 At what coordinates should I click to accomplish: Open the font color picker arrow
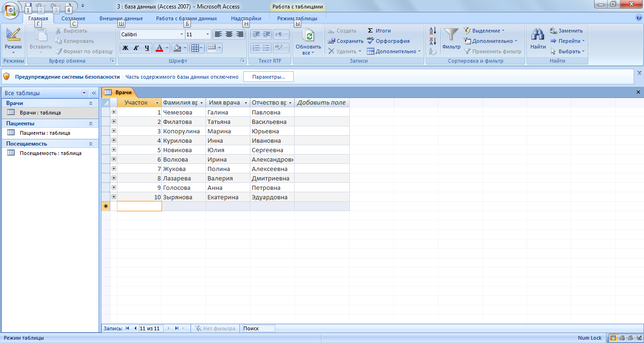pyautogui.click(x=167, y=48)
